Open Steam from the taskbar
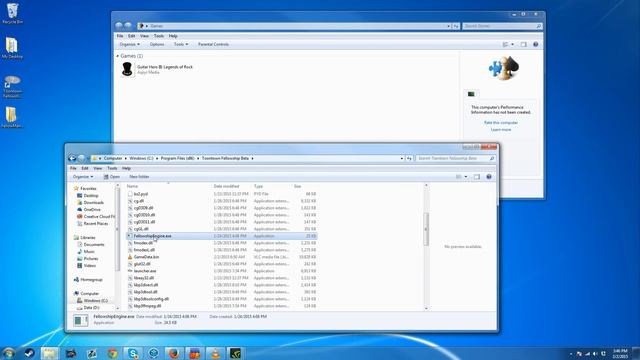Image resolution: width=640 pixels, height=360 pixels. coord(29,353)
